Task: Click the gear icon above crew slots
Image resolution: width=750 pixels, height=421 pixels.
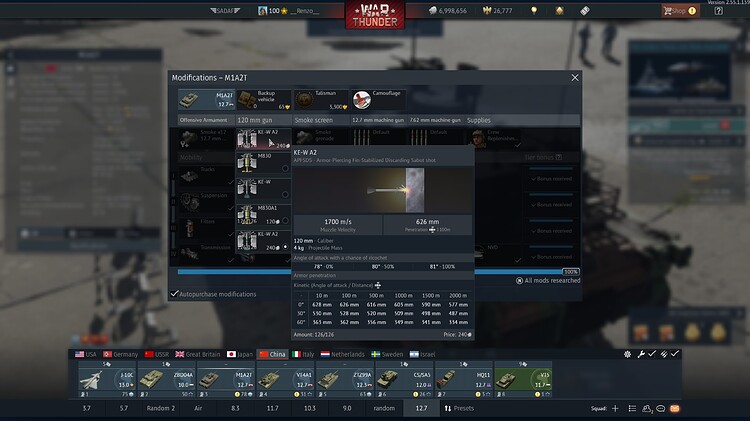Action: pyautogui.click(x=627, y=354)
